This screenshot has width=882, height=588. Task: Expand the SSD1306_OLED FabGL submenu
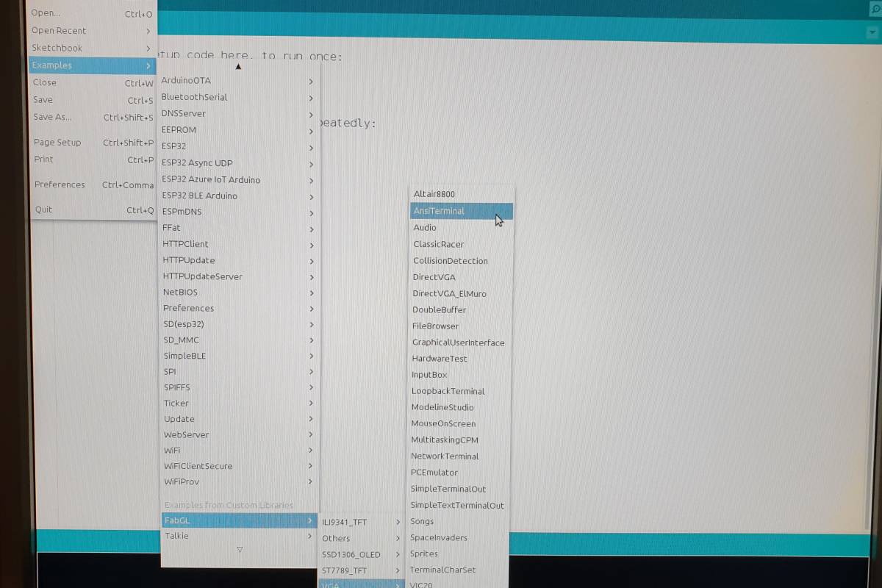[361, 555]
